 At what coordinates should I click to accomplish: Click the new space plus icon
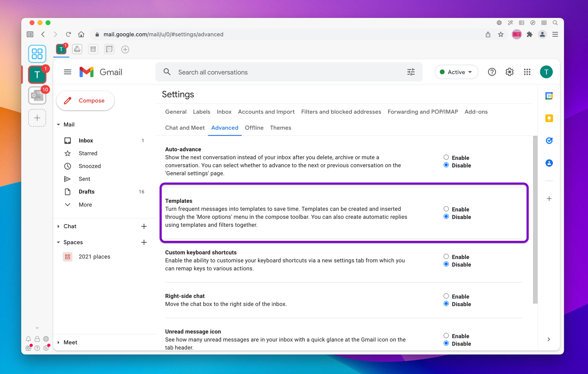(144, 242)
